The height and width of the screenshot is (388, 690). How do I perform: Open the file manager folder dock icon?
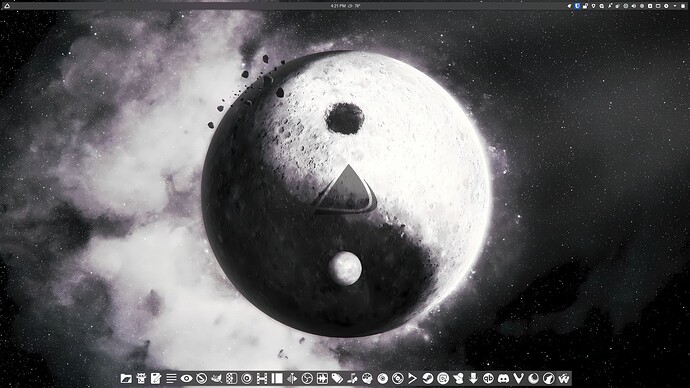126,378
